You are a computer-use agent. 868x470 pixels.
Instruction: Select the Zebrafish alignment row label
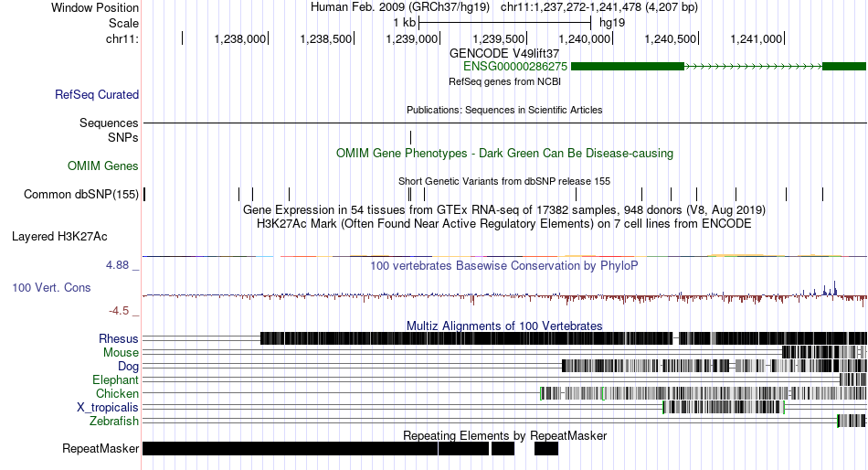click(x=114, y=422)
